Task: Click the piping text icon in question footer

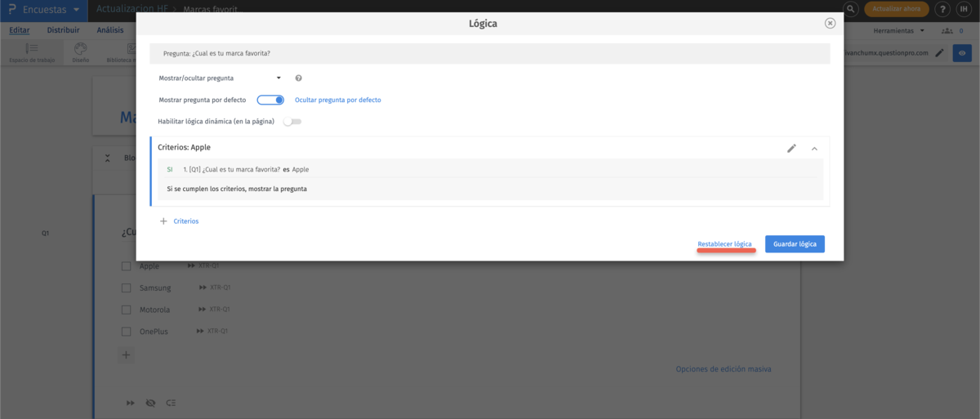Action: coord(170,403)
